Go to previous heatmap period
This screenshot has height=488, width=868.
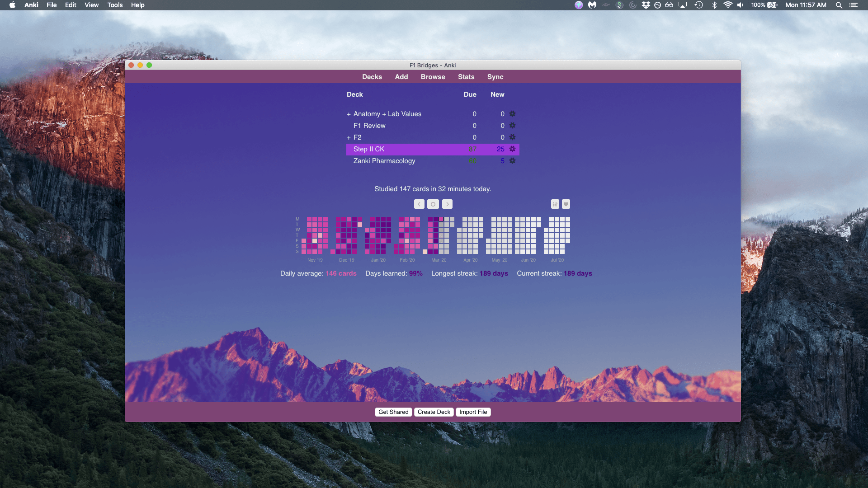tap(419, 204)
